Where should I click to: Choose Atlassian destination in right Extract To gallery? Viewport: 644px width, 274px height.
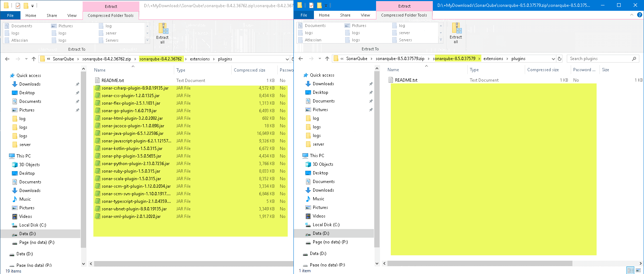point(313,40)
